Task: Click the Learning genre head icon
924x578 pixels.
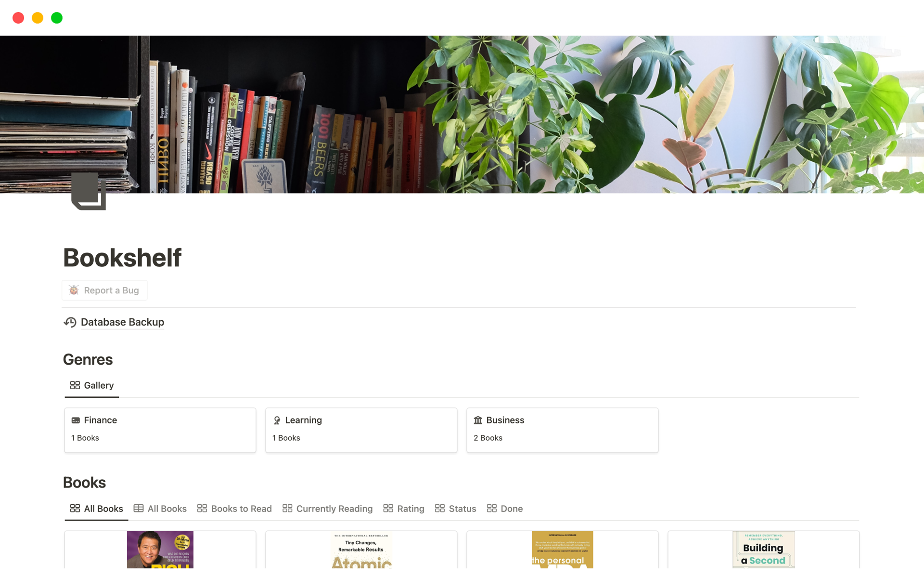Action: click(277, 420)
